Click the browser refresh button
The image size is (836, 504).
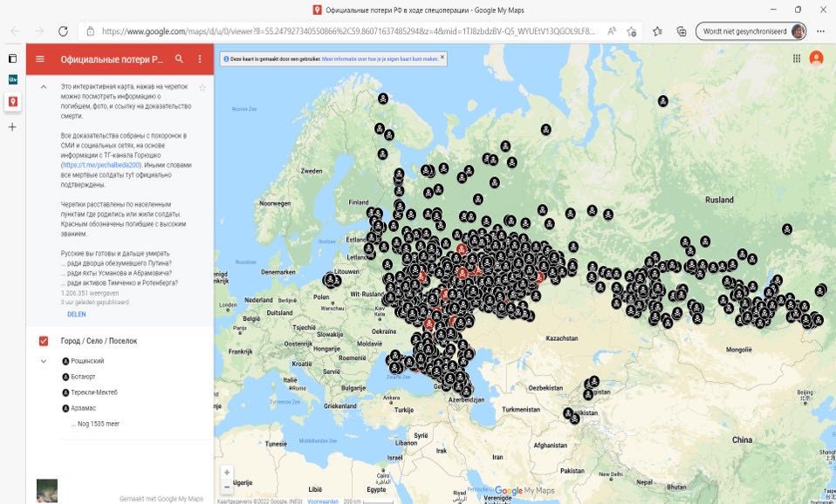pos(63,31)
